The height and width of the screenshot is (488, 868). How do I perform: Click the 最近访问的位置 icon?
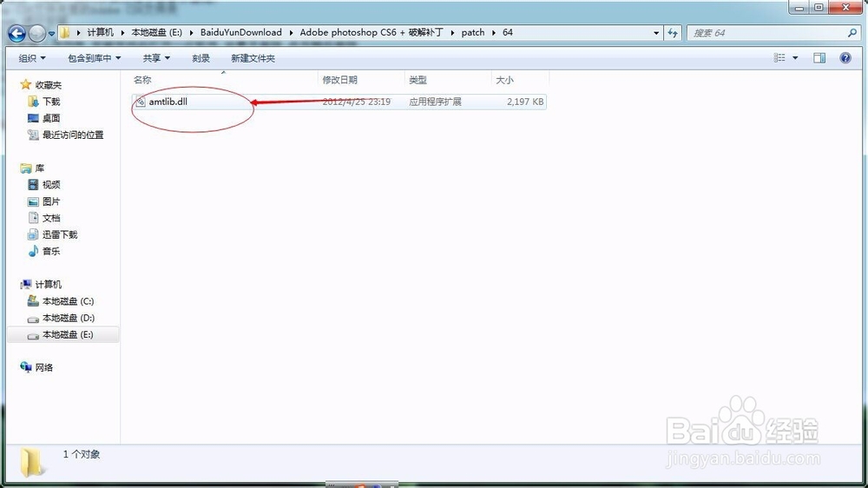pyautogui.click(x=33, y=135)
